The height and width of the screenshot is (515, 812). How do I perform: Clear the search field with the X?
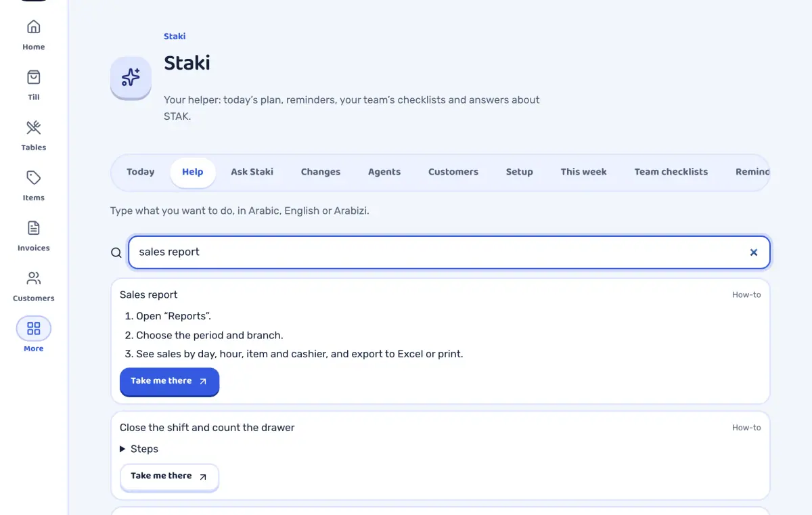754,252
